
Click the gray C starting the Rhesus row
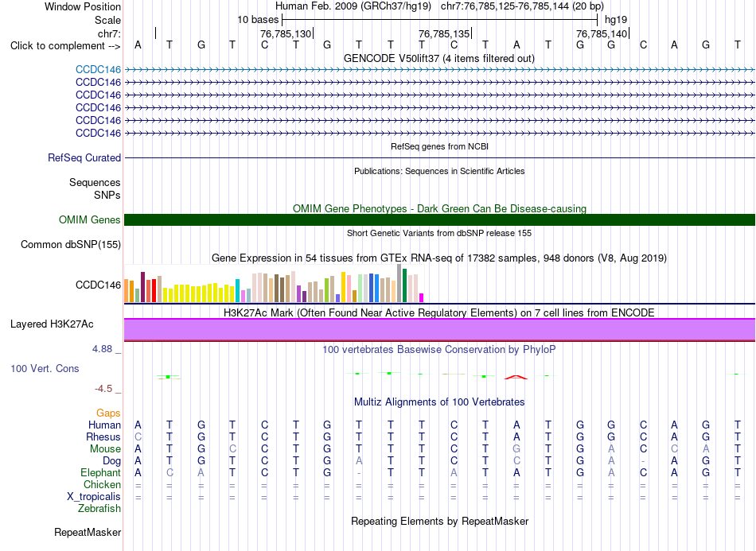click(x=138, y=437)
